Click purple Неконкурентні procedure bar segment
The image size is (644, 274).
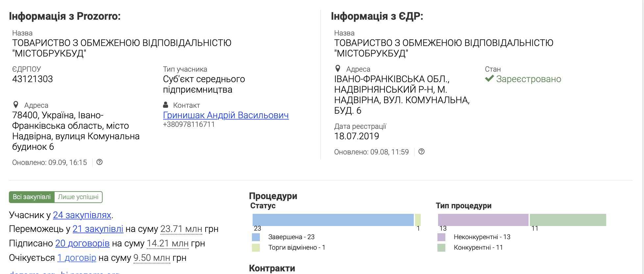click(483, 220)
